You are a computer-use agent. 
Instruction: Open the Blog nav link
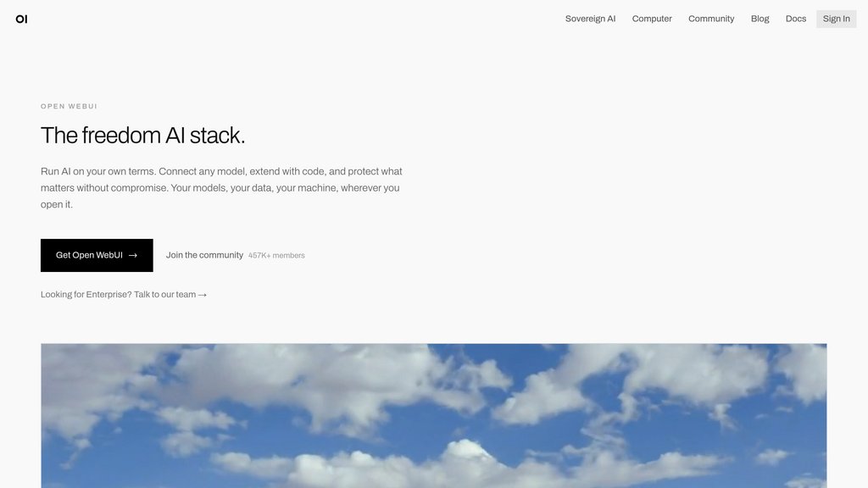coord(759,19)
